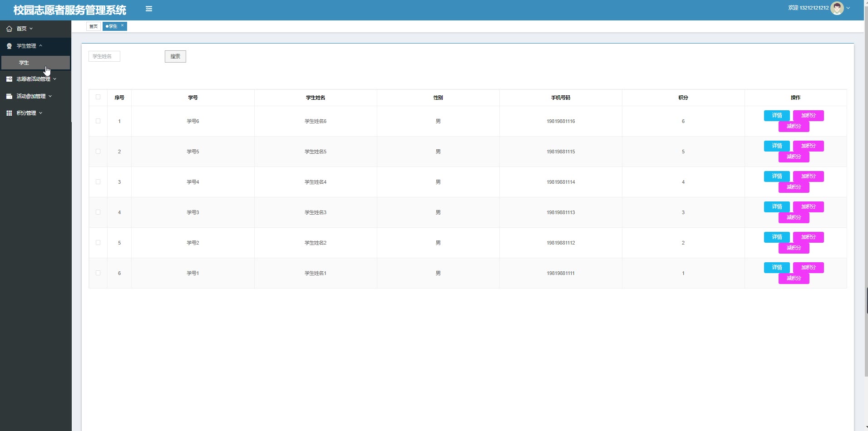
Task: Select the 学生 submenu item
Action: [35, 63]
